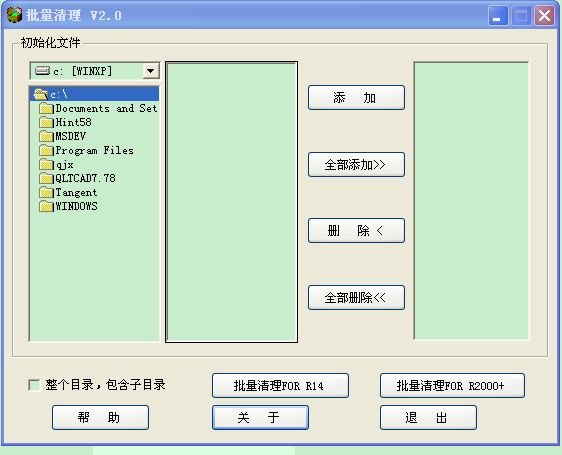Click the 删除< button
Image resolution: width=562 pixels, height=455 pixels.
click(356, 231)
